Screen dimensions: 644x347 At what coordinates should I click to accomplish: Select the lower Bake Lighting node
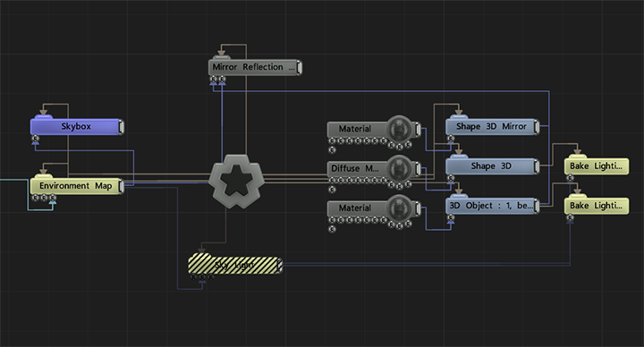pyautogui.click(x=597, y=206)
